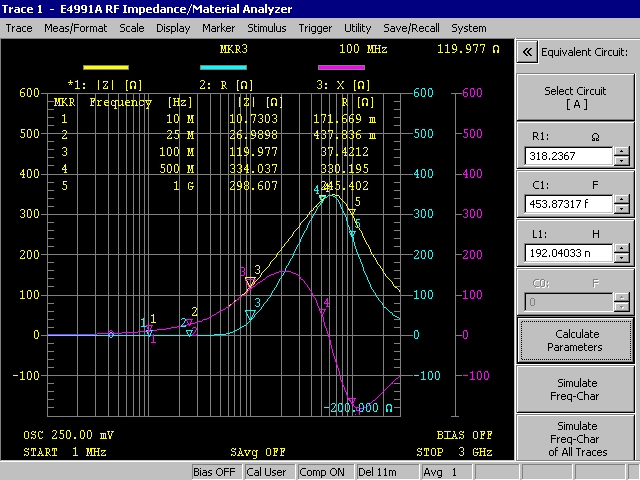Click marker table row 4 frequency '500 M'
Viewport: 640px width, 480px height.
click(177, 169)
